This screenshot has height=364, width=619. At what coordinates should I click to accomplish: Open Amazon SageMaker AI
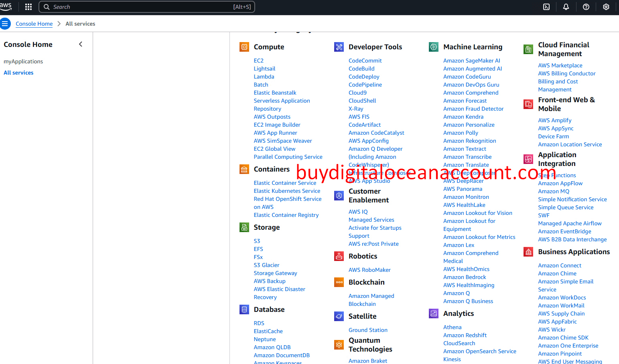[x=471, y=60]
